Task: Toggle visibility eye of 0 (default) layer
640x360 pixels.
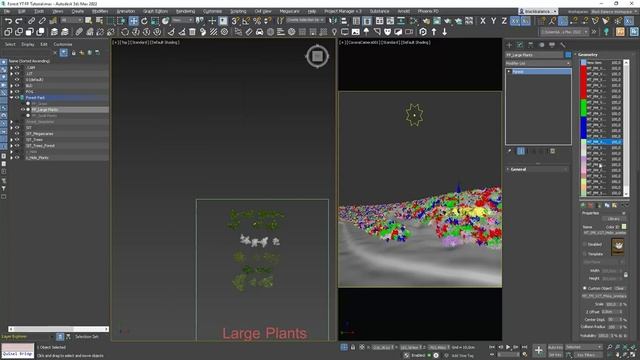Action: click(x=17, y=80)
